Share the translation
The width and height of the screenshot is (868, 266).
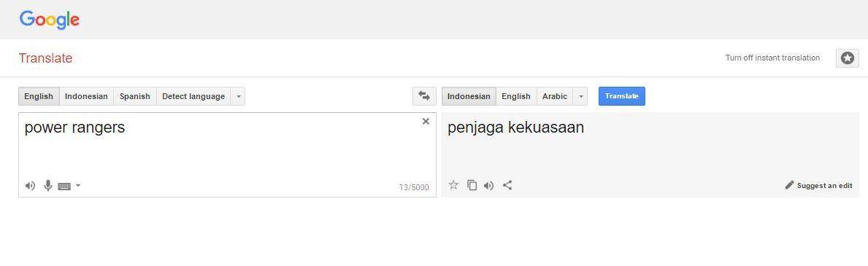(x=507, y=185)
